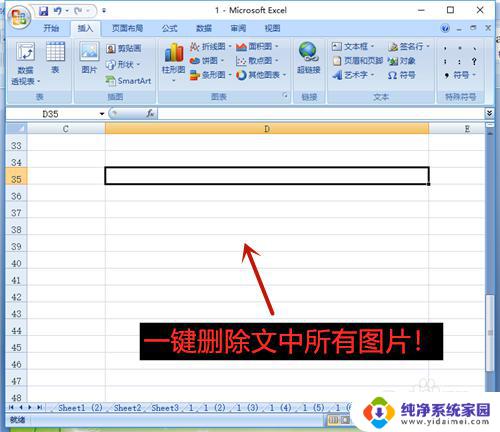This screenshot has height=432, width=500.
Task: Insert a 数据透视表 (PivotTable)
Action: (25, 63)
